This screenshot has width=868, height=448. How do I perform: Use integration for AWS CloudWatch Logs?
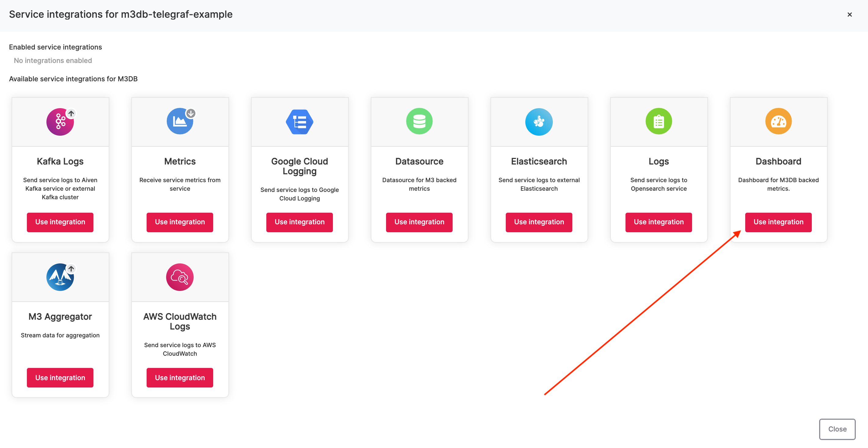tap(180, 377)
